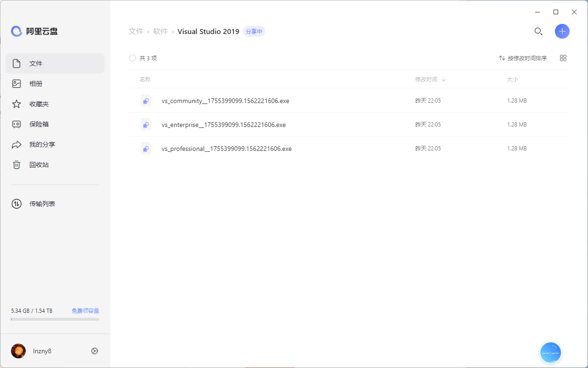Click the search magnifier icon

click(x=538, y=31)
